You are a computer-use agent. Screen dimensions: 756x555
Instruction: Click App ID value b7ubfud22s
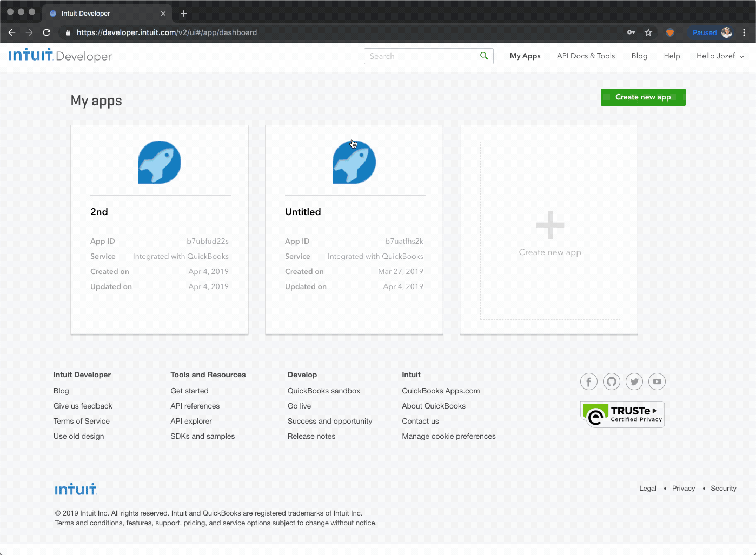tap(208, 241)
